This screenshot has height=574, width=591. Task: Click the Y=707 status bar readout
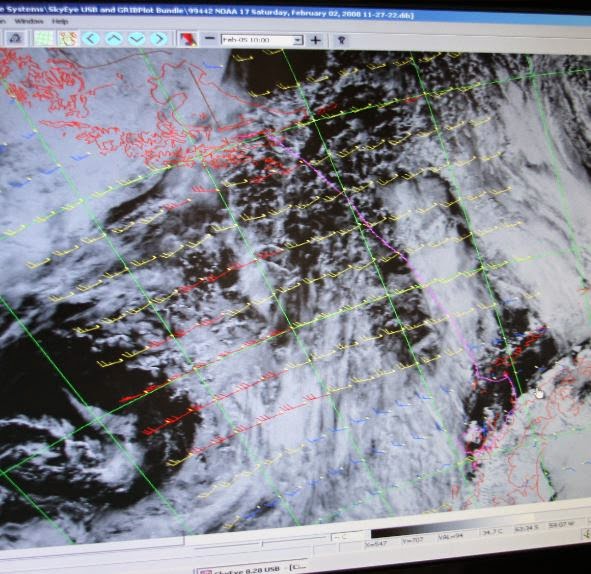point(413,540)
